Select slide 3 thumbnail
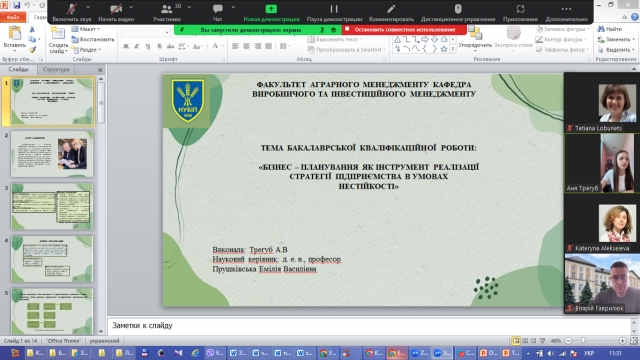Image resolution: width=640 pixels, height=360 pixels. tap(52, 206)
